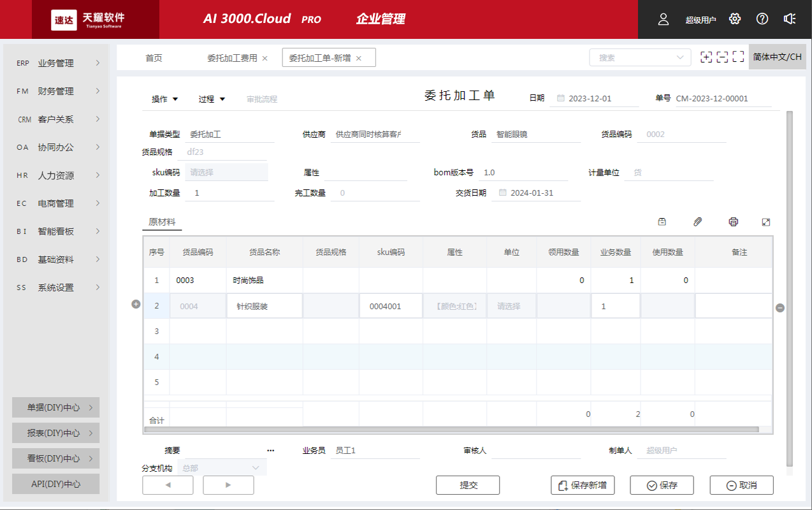Viewport: 812px width, 510px height.
Task: Expand the materials grid to fullscreen icon
Action: 766,221
